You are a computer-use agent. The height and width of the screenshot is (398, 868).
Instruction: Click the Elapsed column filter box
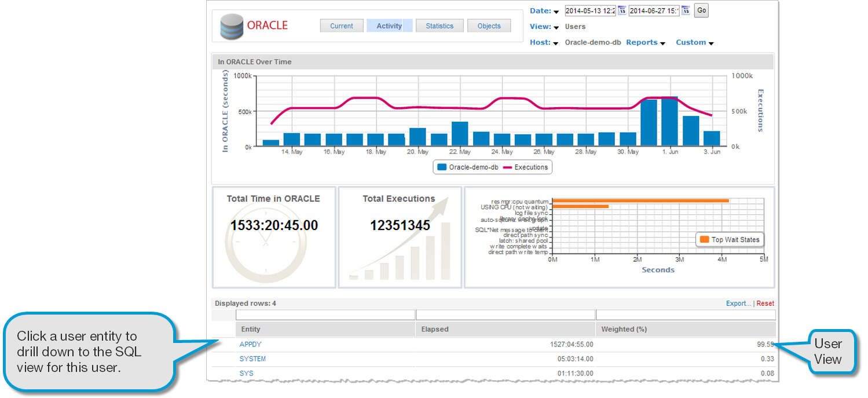pyautogui.click(x=506, y=315)
